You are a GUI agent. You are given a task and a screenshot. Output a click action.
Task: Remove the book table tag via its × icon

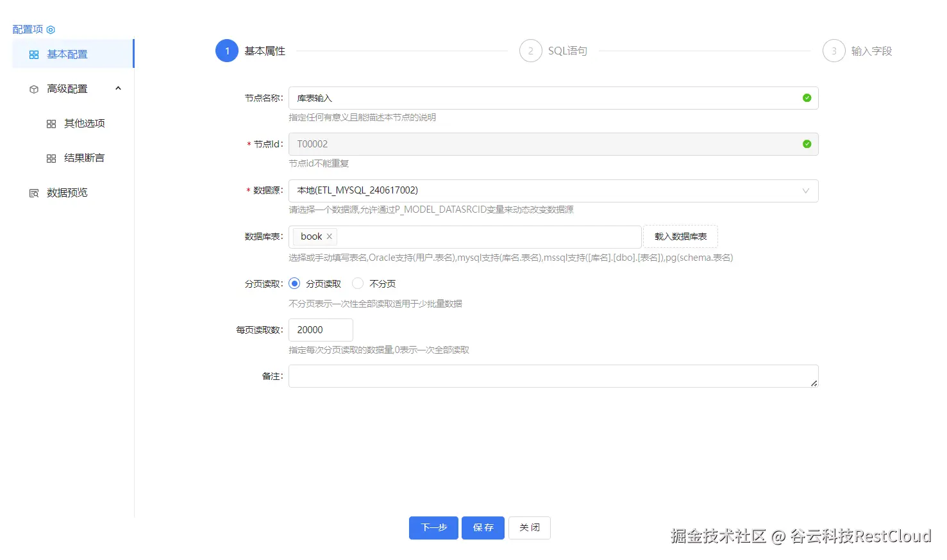(x=329, y=236)
